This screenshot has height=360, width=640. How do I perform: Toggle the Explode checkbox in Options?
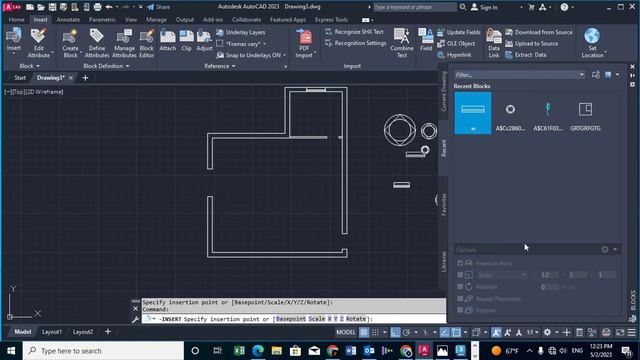coord(460,310)
